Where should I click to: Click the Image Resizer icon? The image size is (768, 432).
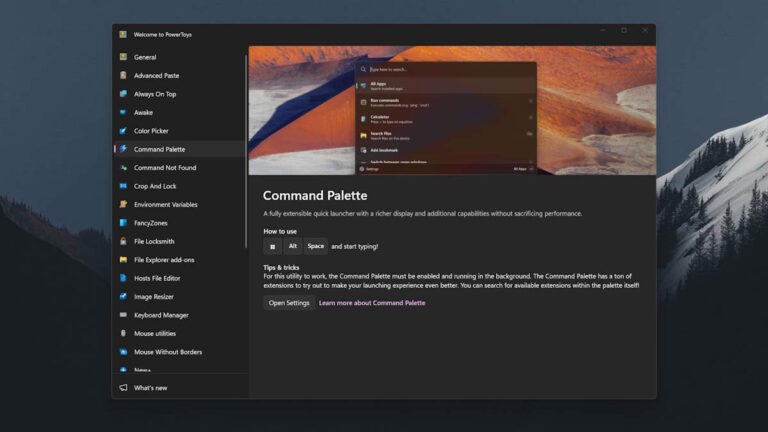click(123, 296)
